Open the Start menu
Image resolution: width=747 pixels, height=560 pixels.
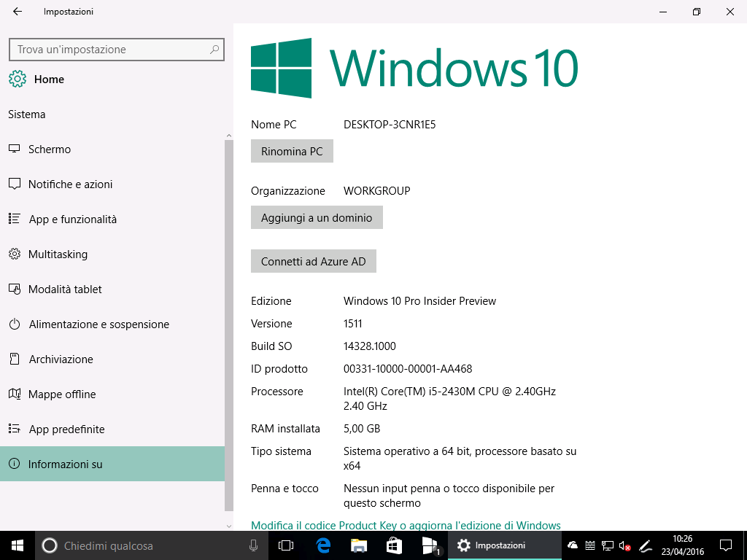click(x=18, y=545)
